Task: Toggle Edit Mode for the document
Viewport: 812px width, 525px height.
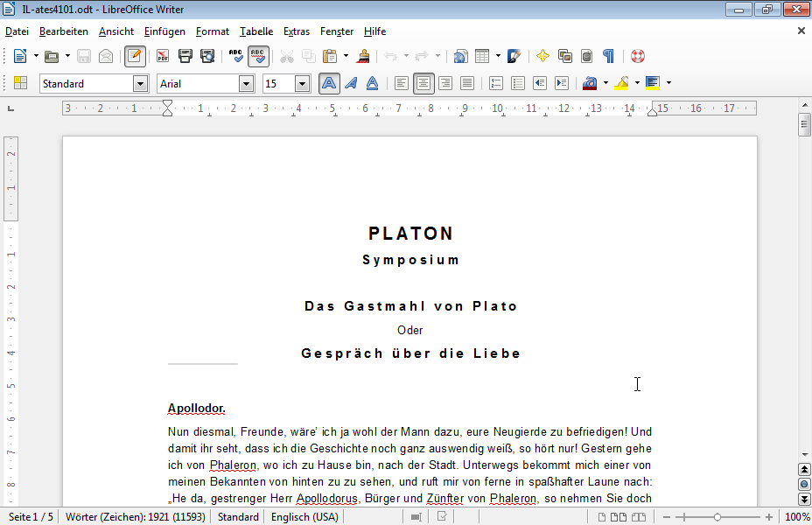Action: pos(135,56)
